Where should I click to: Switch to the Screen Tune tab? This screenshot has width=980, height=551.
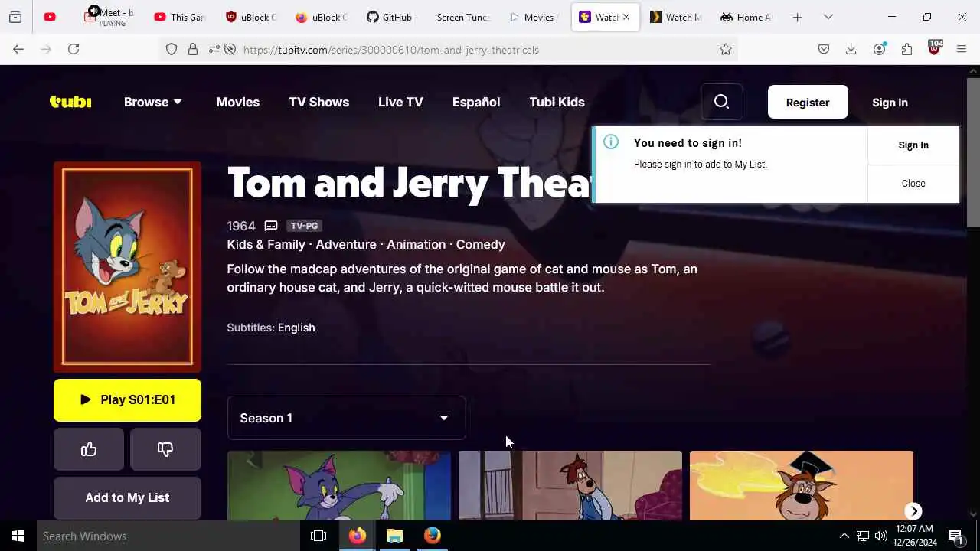pos(462,17)
